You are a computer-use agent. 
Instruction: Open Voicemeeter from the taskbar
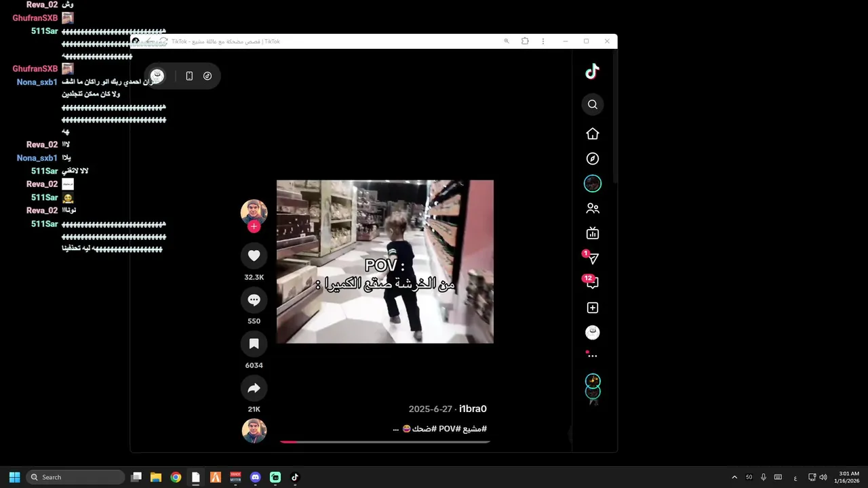pyautogui.click(x=235, y=477)
